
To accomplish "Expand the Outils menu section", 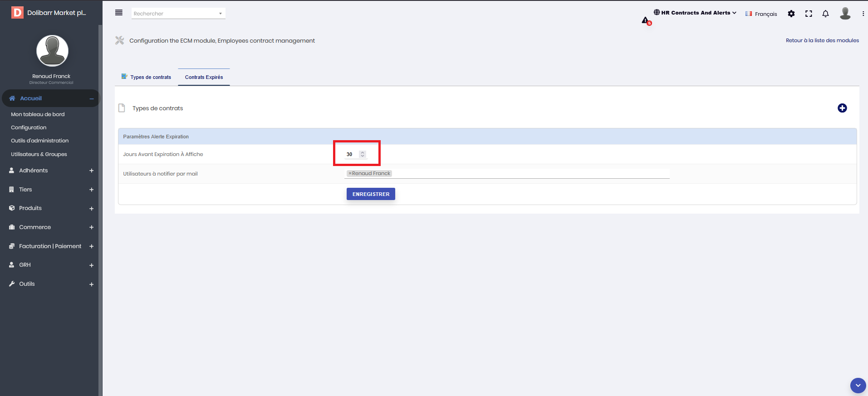I will (x=92, y=284).
